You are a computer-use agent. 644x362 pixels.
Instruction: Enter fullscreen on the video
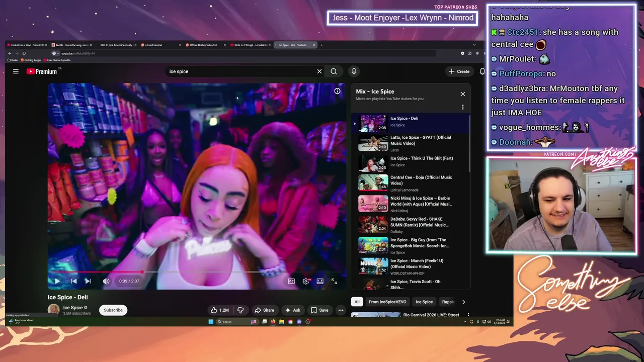tap(334, 281)
